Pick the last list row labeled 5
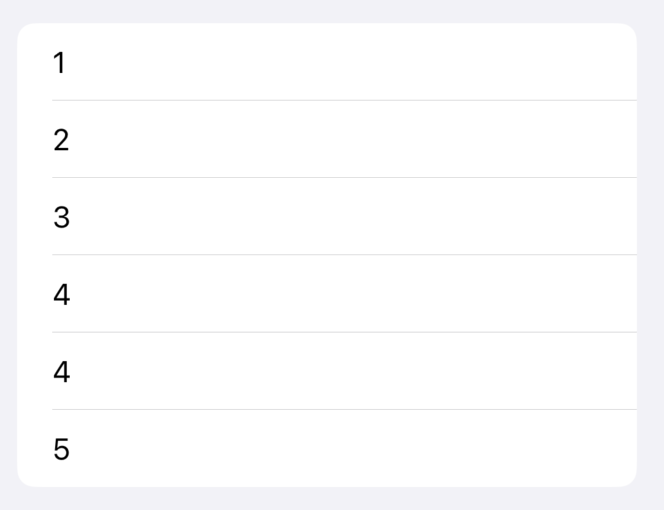This screenshot has width=664, height=510. [327, 448]
